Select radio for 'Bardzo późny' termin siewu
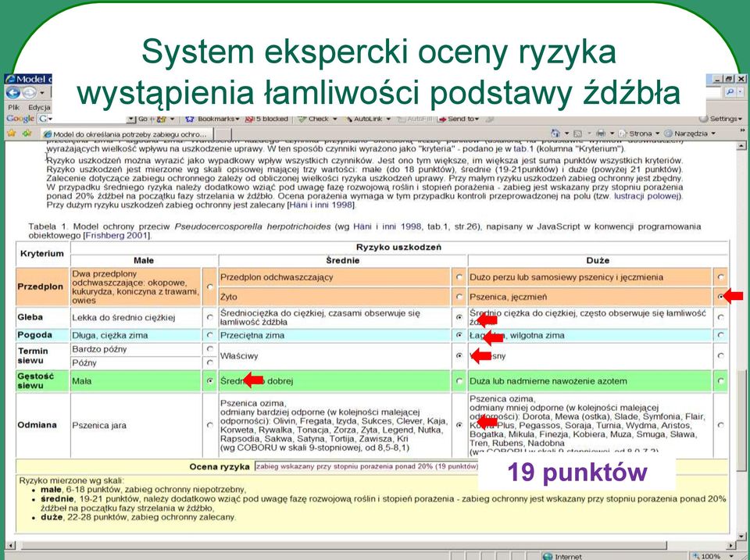The height and width of the screenshot is (560, 750). coord(210,349)
